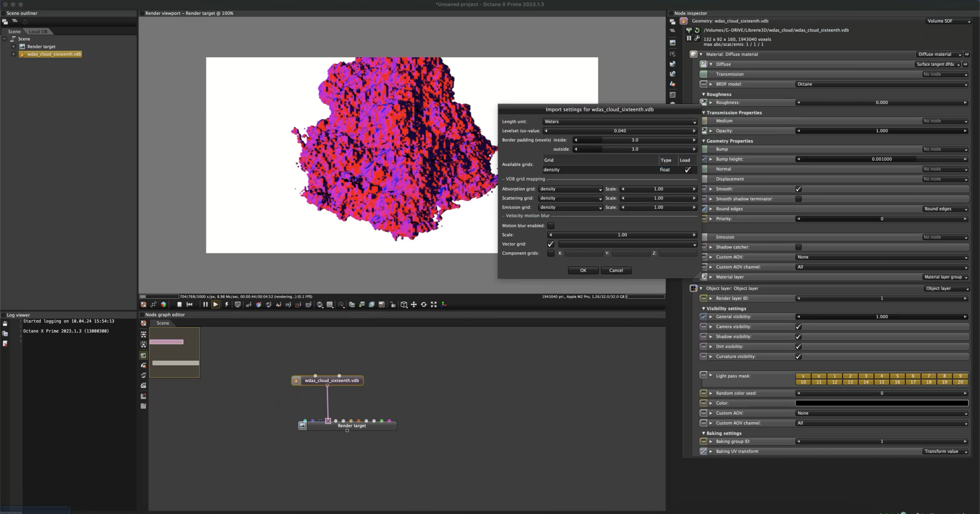Click the lightning bolt real-time icon
980x514 pixels.
coord(227,305)
